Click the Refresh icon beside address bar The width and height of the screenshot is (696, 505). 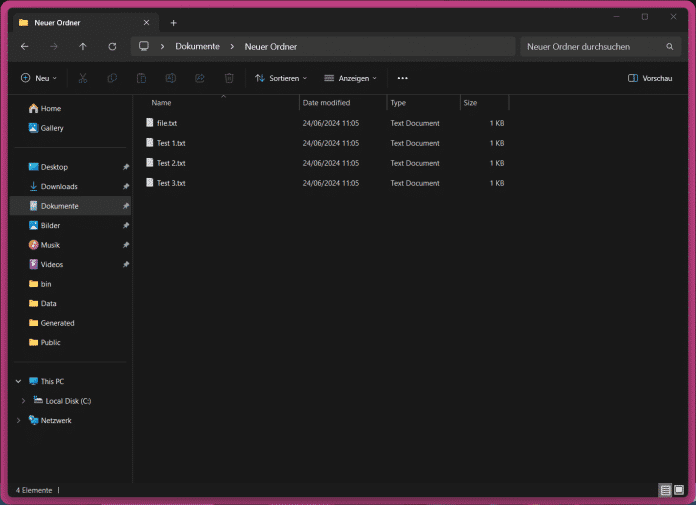pyautogui.click(x=112, y=46)
